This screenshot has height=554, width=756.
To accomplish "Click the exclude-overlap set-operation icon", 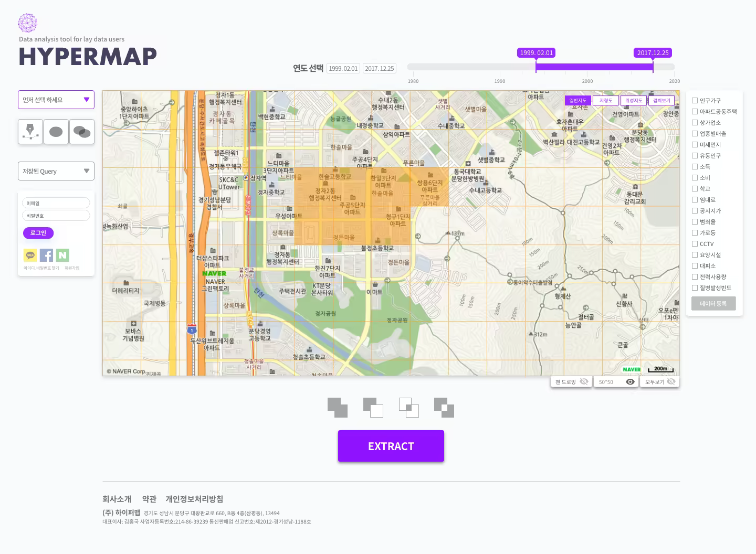I will 444,408.
